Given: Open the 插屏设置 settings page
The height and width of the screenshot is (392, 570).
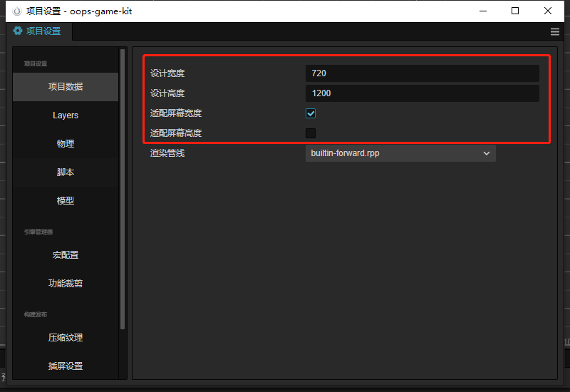Looking at the screenshot, I should point(66,366).
